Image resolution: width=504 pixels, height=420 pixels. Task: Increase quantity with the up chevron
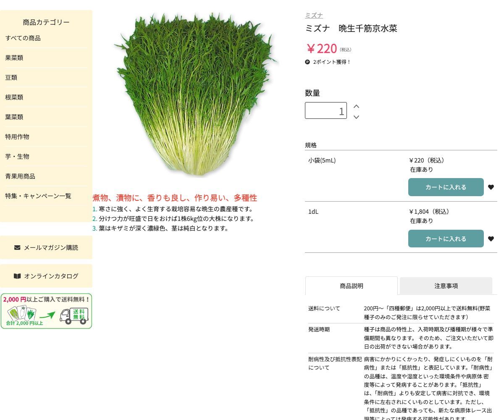pos(356,107)
